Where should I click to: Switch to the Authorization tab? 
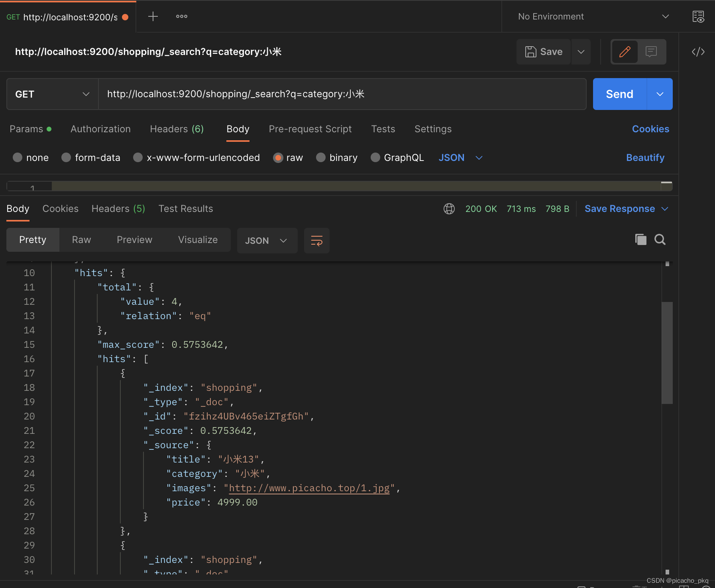point(100,129)
